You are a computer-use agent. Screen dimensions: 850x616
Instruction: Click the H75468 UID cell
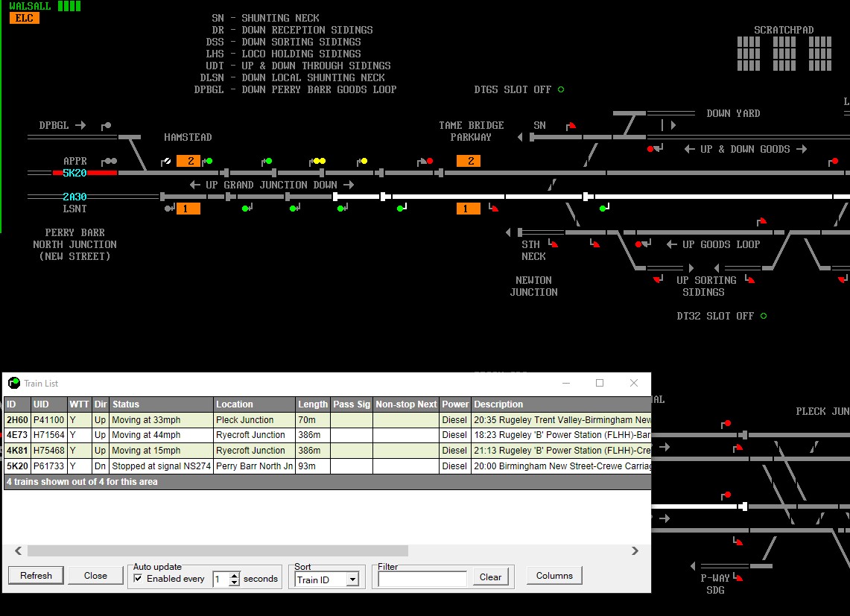(x=48, y=451)
